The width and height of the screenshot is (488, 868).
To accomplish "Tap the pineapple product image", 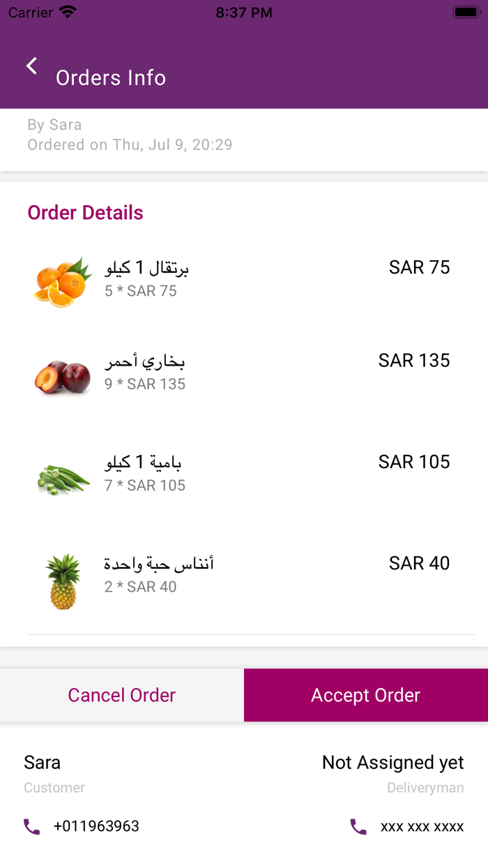I will pos(62,576).
